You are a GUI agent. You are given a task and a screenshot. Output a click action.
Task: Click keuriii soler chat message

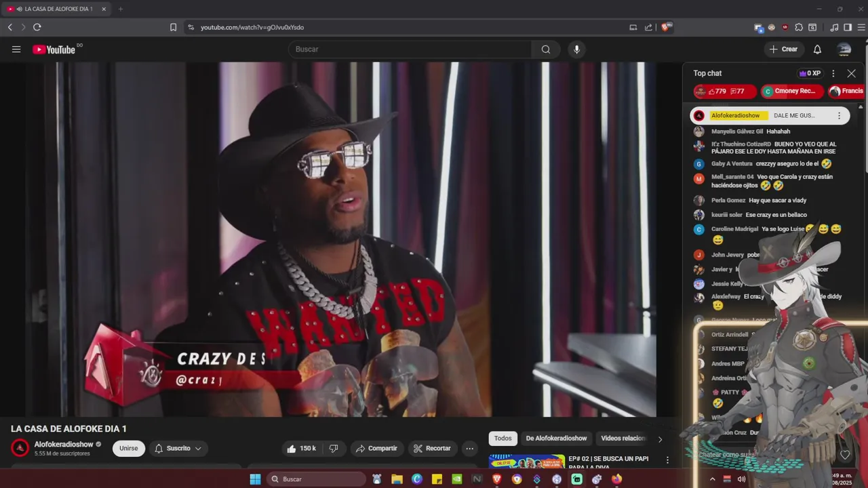point(770,215)
